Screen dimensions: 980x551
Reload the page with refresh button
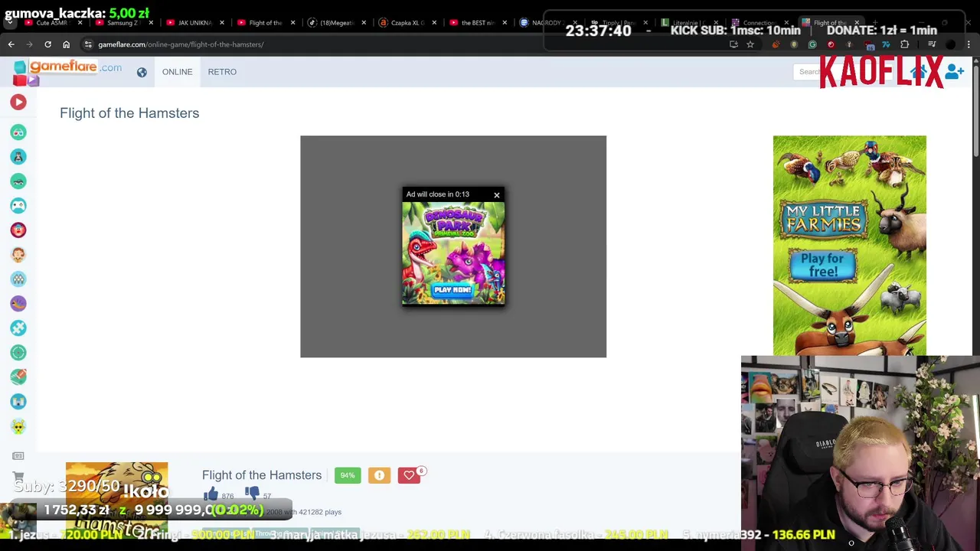pyautogui.click(x=47, y=44)
